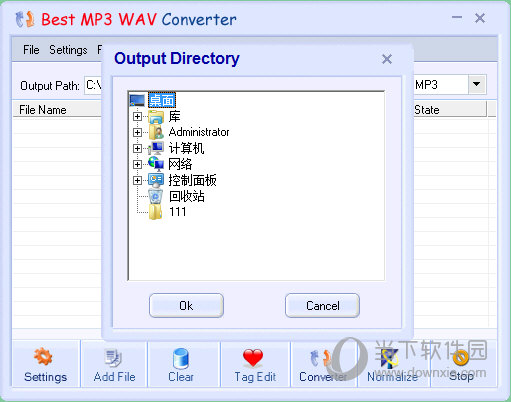Click the network globe icon beside 网络
This screenshot has width=511, height=402.
click(156, 164)
